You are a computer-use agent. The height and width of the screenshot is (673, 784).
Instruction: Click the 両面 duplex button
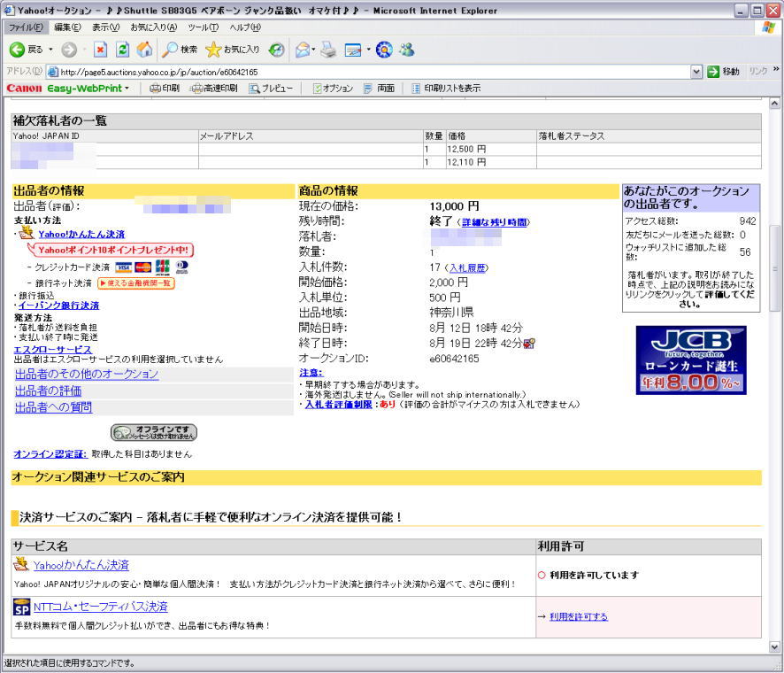379,88
